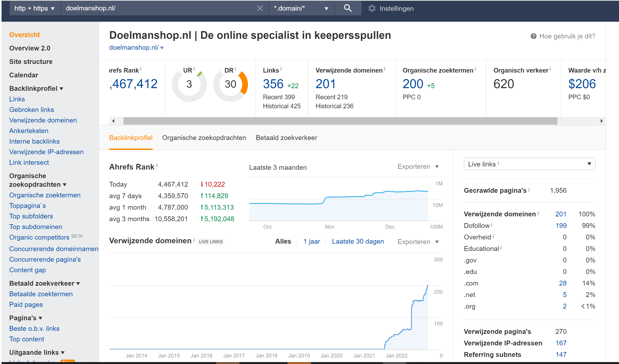Switch to Organische zoekopdrachten tab
The image size is (619, 364).
(204, 138)
